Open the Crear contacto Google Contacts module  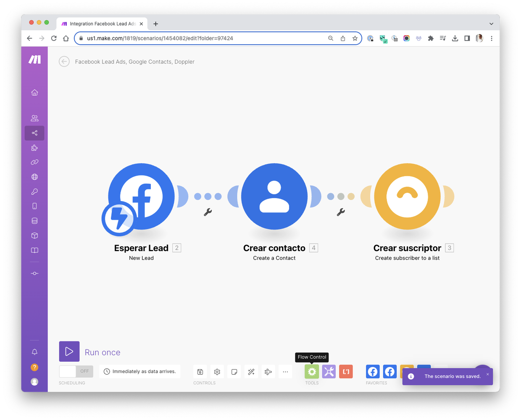(274, 197)
